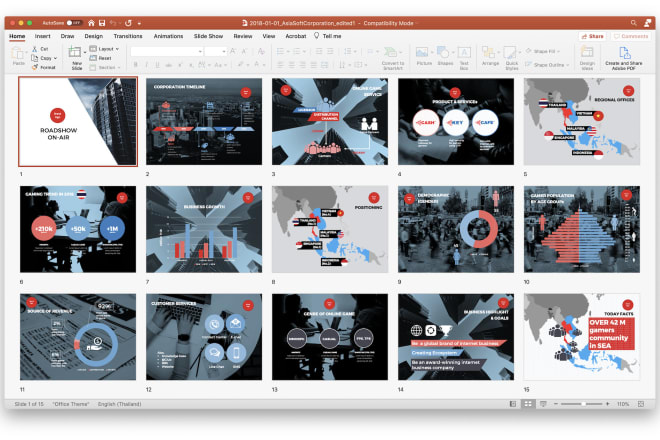The width and height of the screenshot is (660, 440).
Task: Open the Acrobat tab
Action: pyautogui.click(x=295, y=36)
